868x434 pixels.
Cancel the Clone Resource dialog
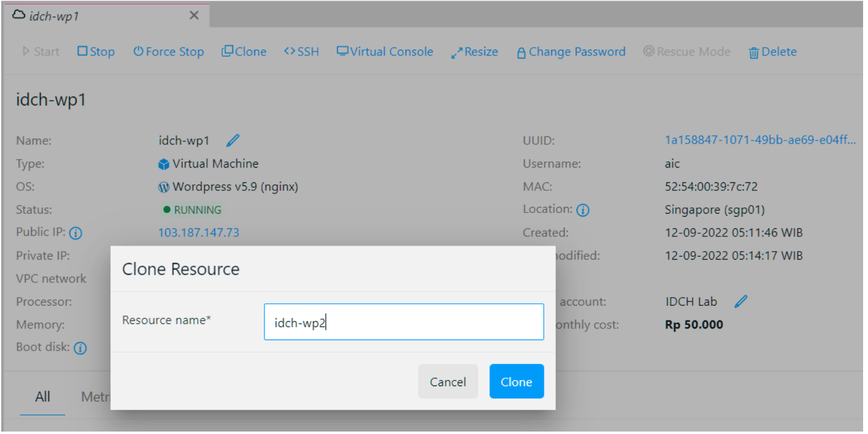[x=448, y=381]
